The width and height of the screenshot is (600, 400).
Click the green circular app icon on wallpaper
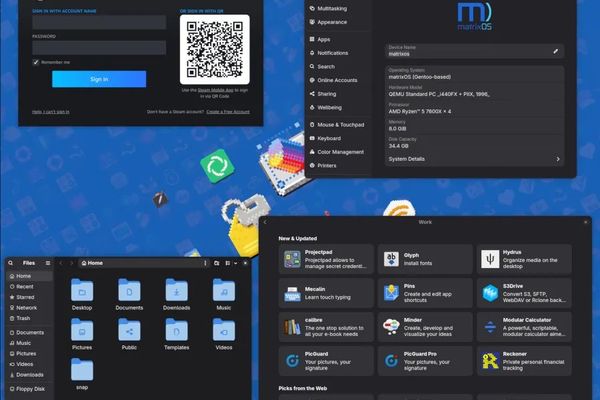click(217, 166)
